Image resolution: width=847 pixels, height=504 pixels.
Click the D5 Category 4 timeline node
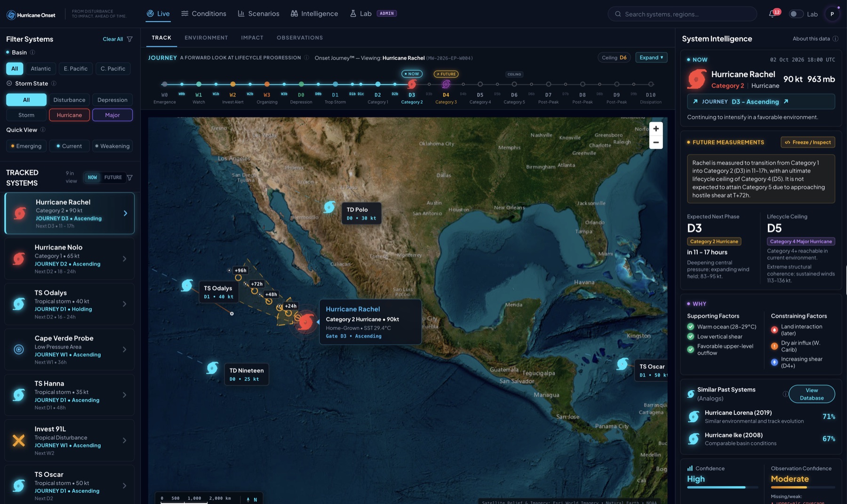(480, 84)
